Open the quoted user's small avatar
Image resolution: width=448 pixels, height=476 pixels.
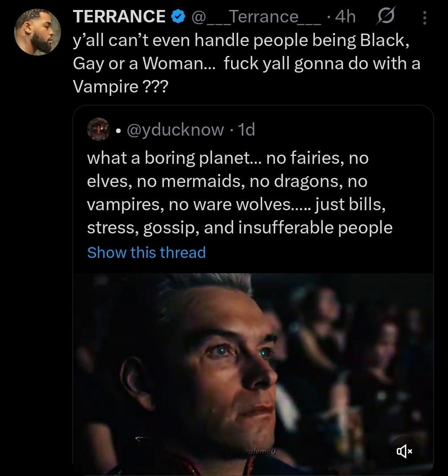coord(99,129)
